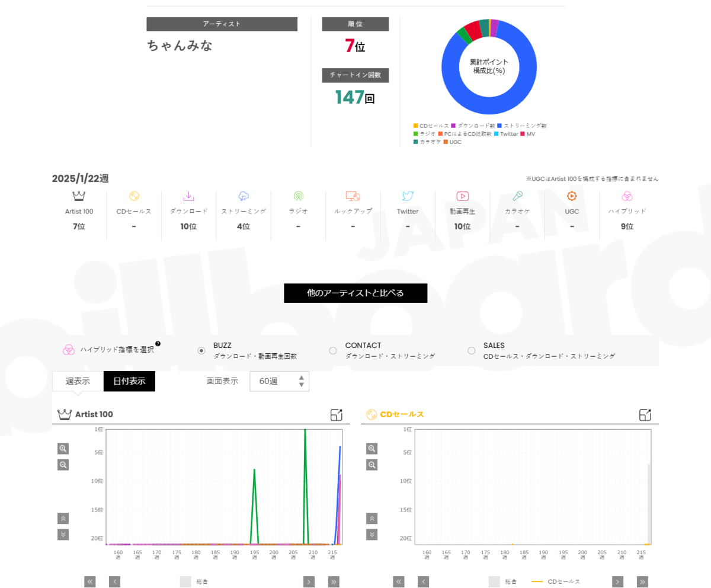Click the Artist 100 chart title
Viewport: 711px width, 588px height.
pos(94,414)
